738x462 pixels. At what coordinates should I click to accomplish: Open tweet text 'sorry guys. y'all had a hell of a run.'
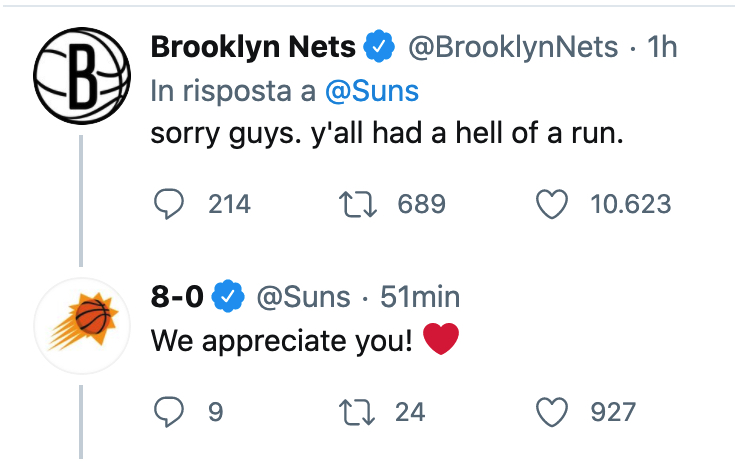pos(387,133)
